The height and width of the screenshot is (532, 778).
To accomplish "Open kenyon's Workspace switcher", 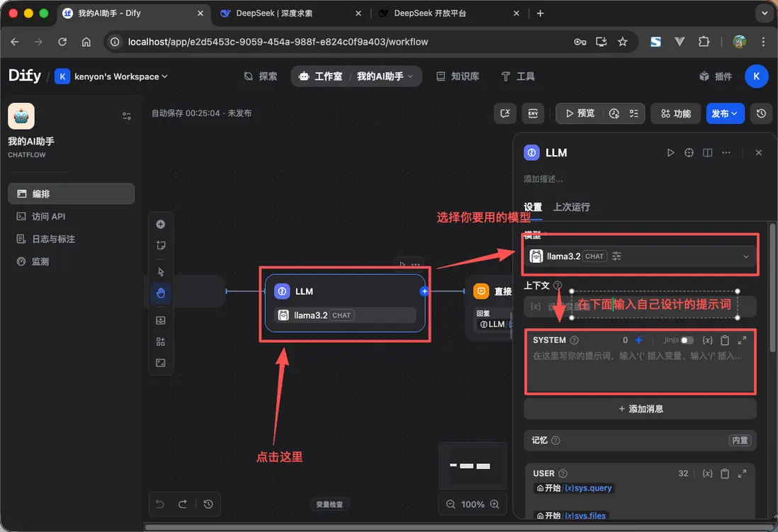I will tap(118, 76).
